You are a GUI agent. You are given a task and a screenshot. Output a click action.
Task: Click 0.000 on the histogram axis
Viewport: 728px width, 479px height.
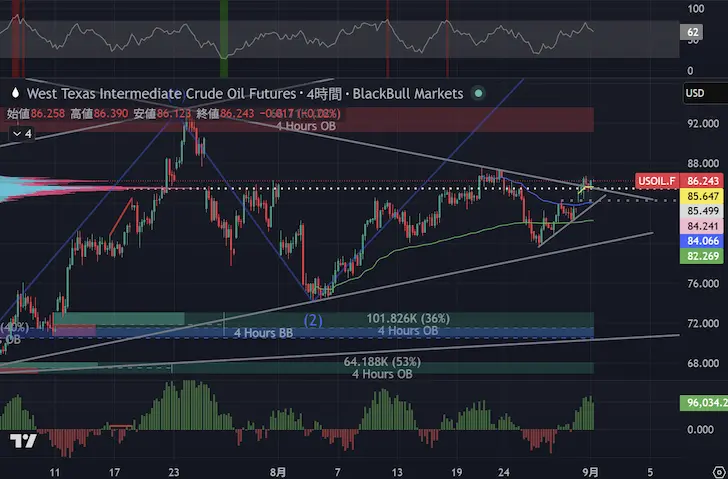(701, 430)
